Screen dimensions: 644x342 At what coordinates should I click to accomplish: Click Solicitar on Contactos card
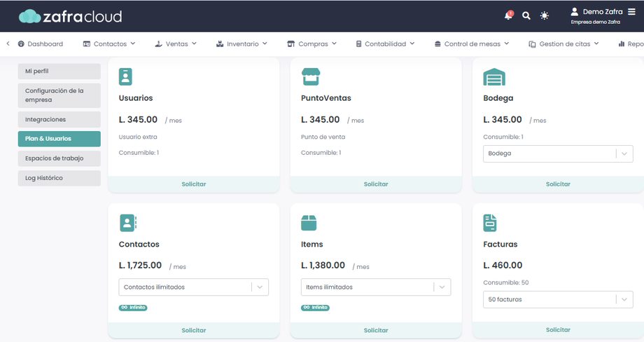[x=193, y=330]
